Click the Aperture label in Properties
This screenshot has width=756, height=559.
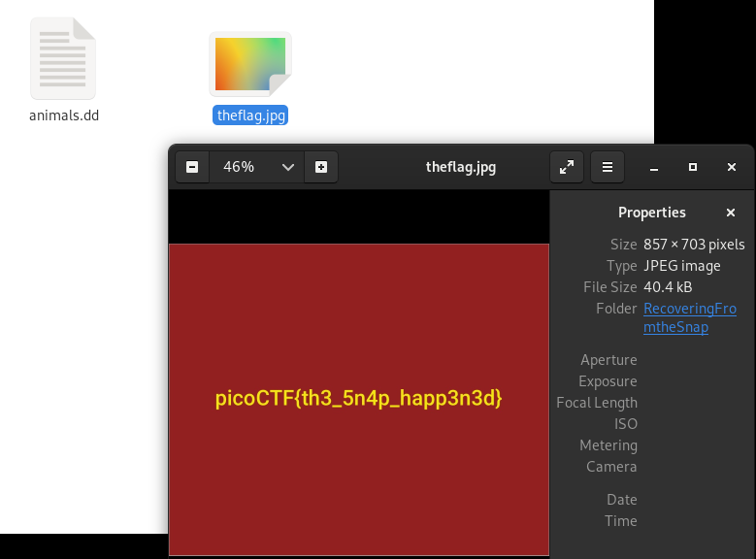click(x=608, y=360)
